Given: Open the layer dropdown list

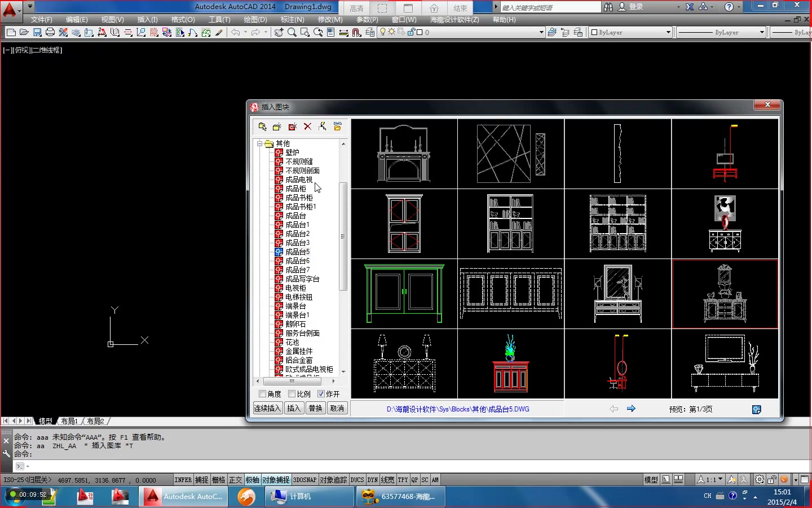Looking at the screenshot, I should coord(541,32).
